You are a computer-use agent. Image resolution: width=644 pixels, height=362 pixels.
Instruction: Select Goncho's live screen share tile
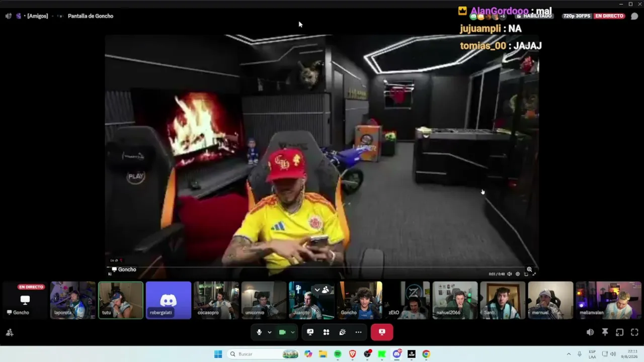tap(25, 300)
